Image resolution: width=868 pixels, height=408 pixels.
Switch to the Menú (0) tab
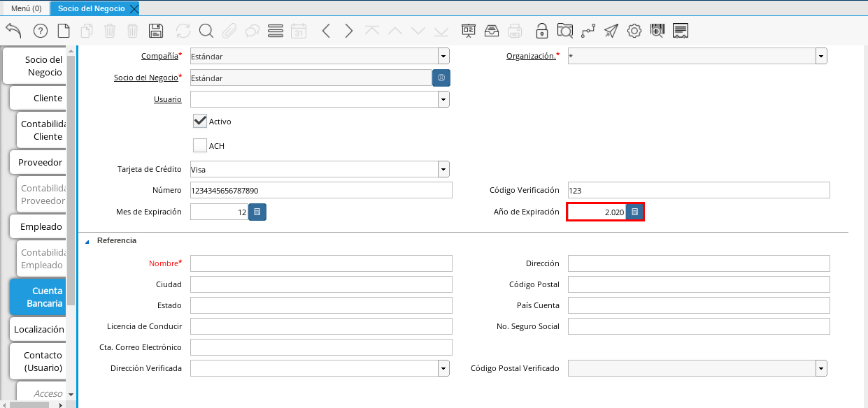pos(26,8)
